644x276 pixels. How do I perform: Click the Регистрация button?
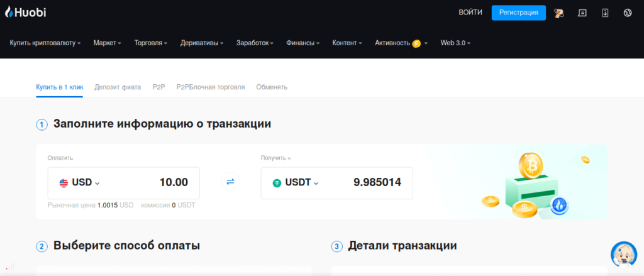[519, 13]
